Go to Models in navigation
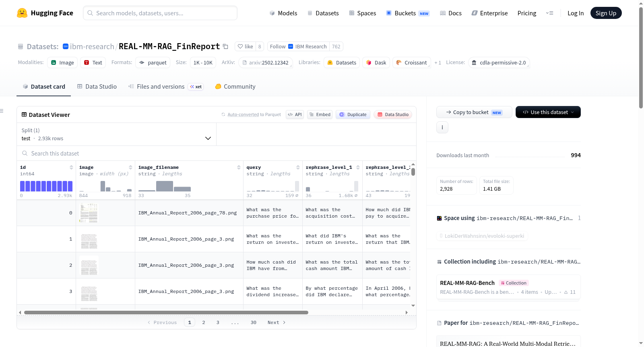 283,13
